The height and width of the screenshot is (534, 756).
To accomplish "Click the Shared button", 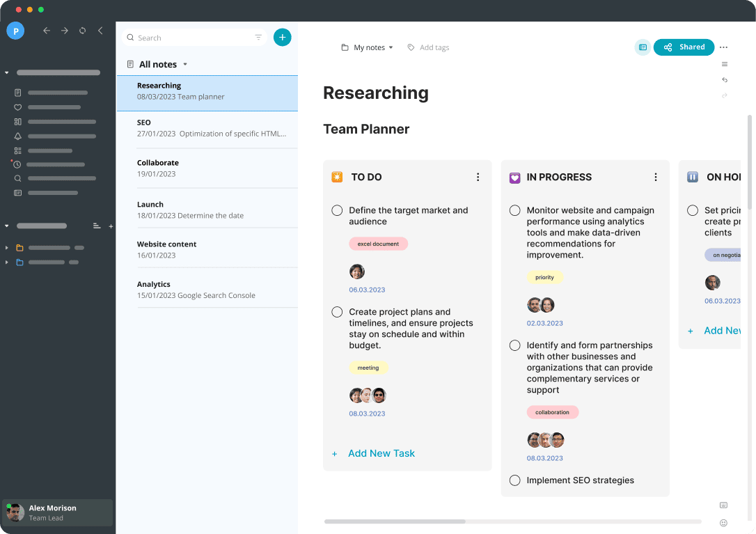I will [x=684, y=47].
